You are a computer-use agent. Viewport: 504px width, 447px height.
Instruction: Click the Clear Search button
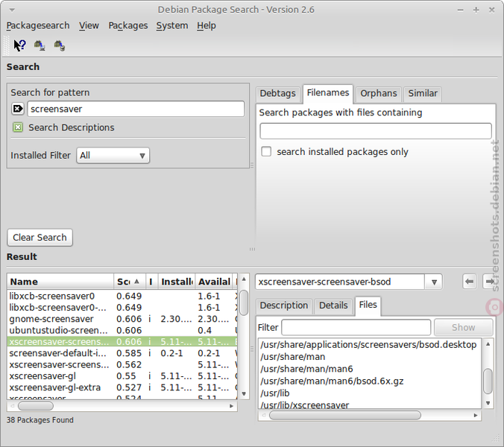40,238
